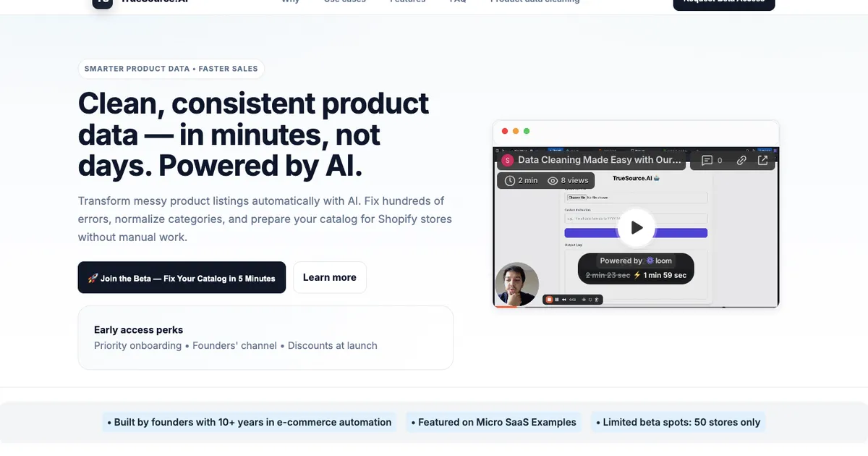Viewport: 868px width, 456px height.
Task: Play the Loom demo video
Action: [x=637, y=227]
